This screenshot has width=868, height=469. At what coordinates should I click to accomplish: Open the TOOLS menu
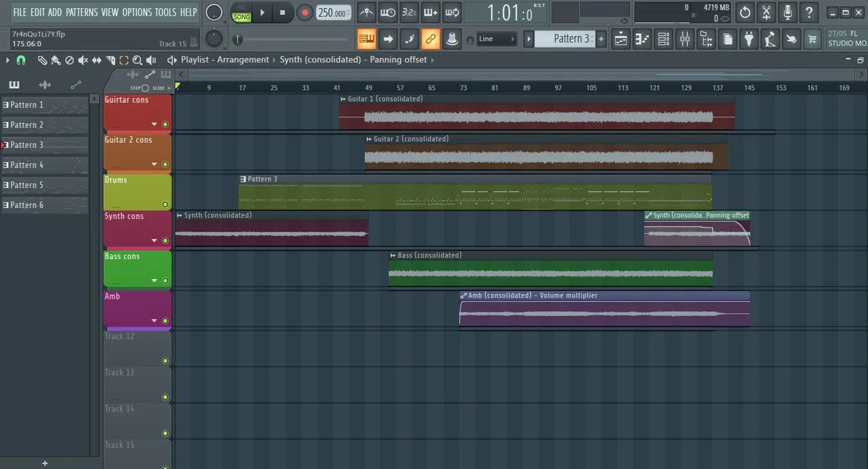[165, 12]
